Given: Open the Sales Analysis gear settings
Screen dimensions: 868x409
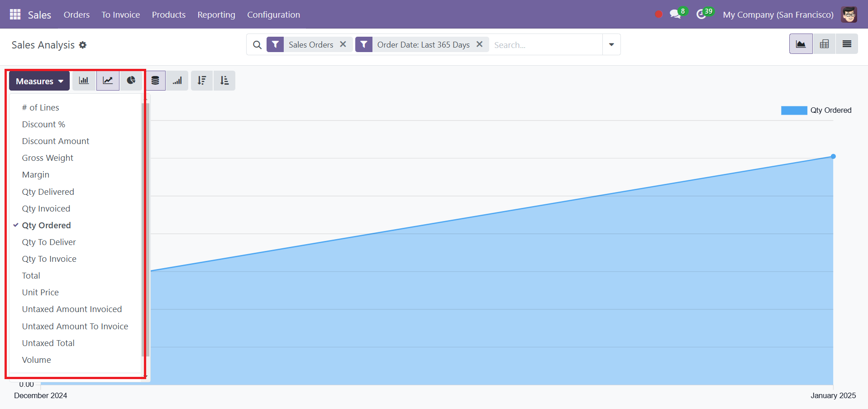Looking at the screenshot, I should click(82, 45).
